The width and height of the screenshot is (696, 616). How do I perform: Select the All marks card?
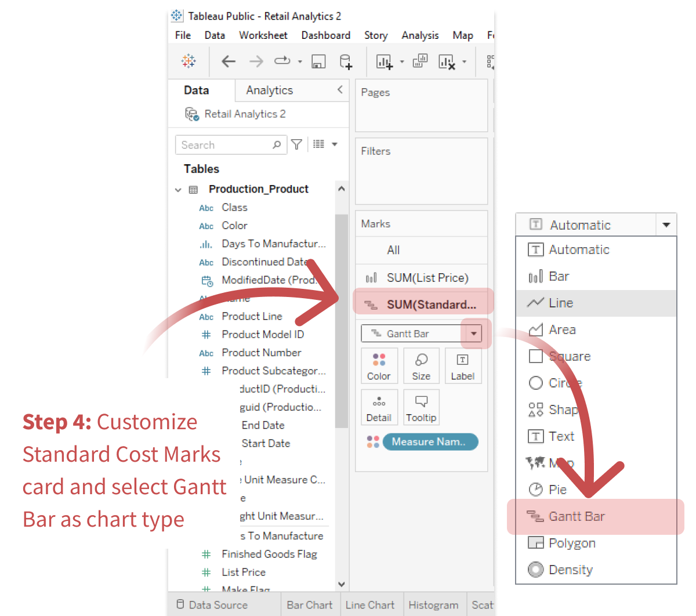click(421, 250)
